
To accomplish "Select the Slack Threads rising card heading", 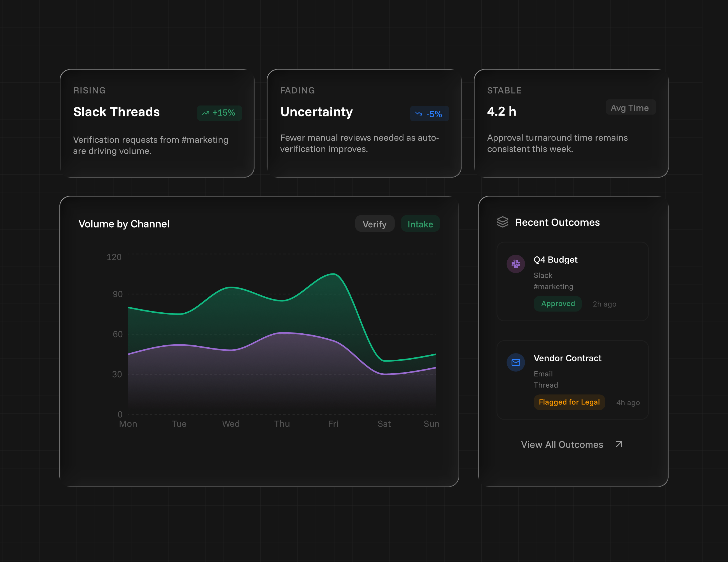I will 116,112.
